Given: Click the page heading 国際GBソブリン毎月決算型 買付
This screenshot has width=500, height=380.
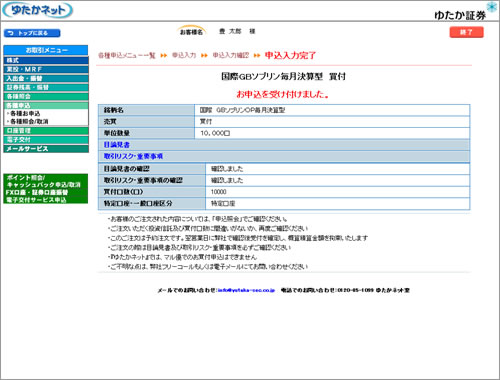Looking at the screenshot, I should [x=283, y=77].
